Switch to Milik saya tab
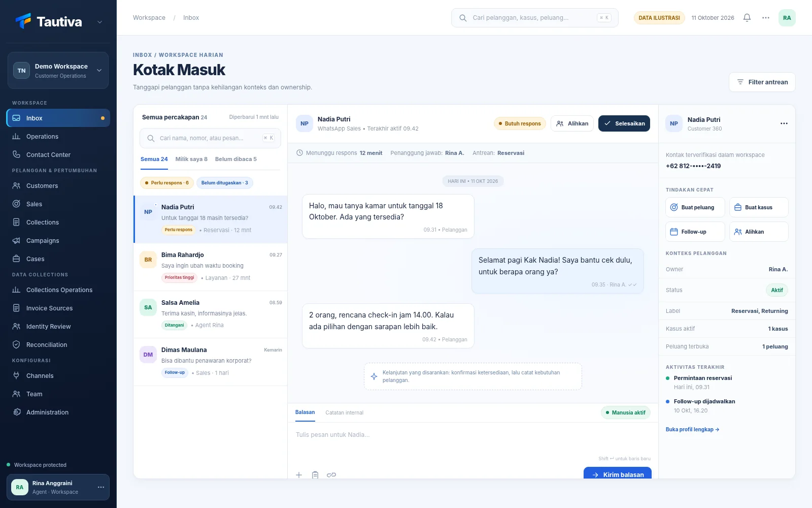812x508 pixels. [x=191, y=159]
